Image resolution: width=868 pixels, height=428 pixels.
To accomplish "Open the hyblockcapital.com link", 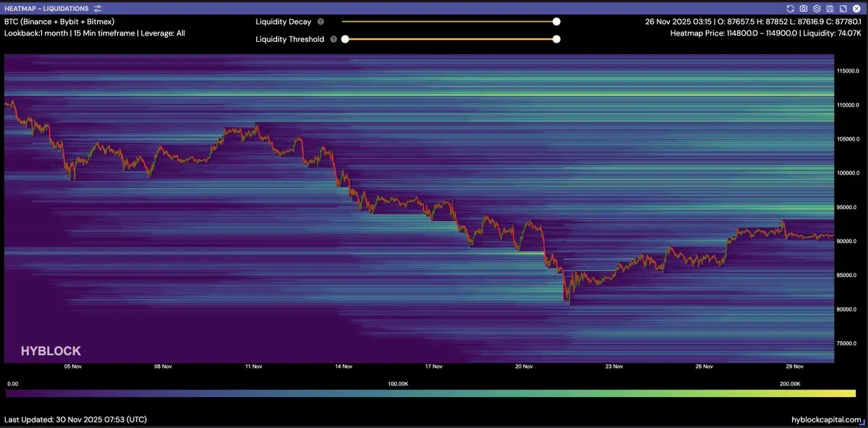I will [x=827, y=419].
